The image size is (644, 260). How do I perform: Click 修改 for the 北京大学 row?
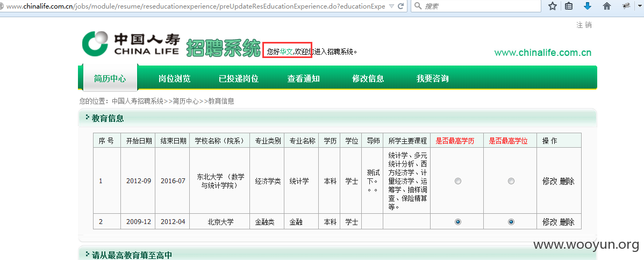click(549, 222)
